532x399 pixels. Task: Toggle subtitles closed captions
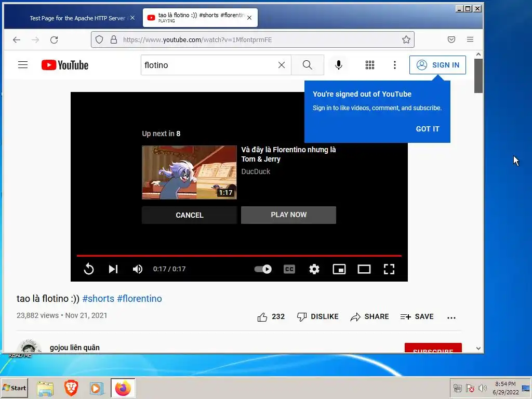click(289, 269)
